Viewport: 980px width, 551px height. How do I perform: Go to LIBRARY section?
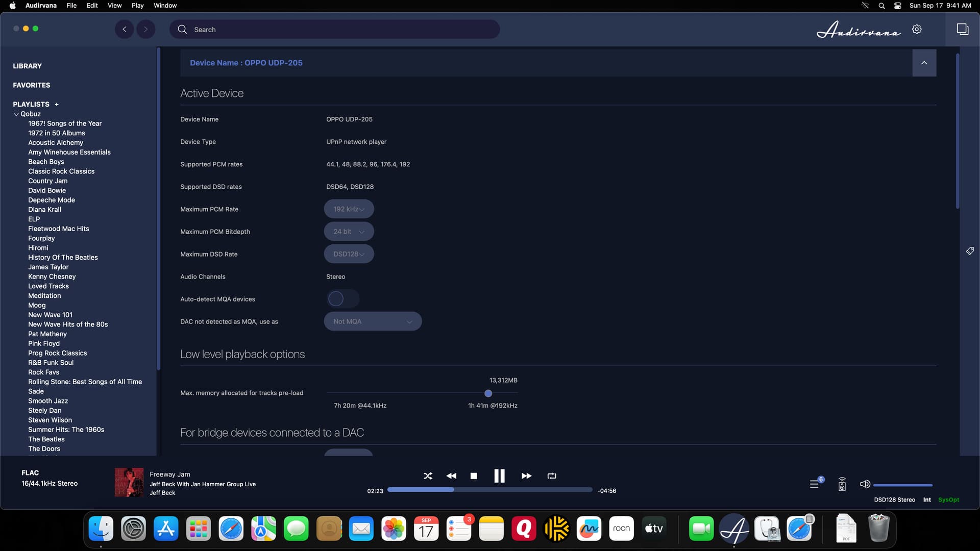click(x=27, y=66)
